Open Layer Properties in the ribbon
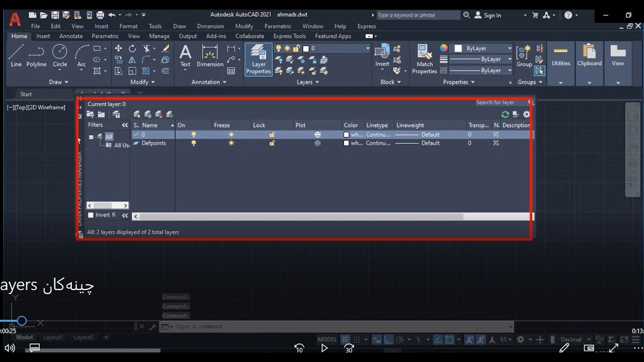The height and width of the screenshot is (362, 644). [259, 59]
